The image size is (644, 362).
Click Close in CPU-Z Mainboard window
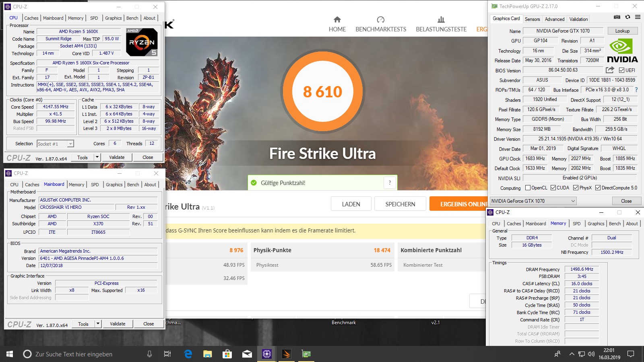click(149, 324)
